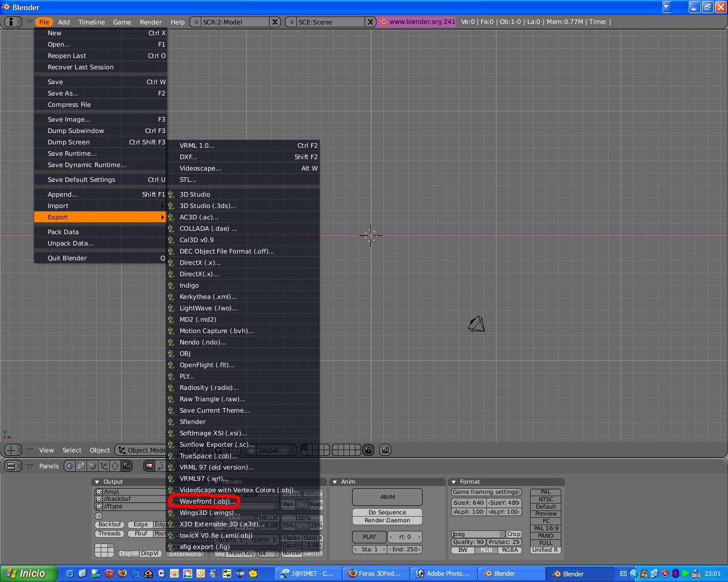
Task: Click the Python icon beside LightWave (.lwo) export
Action: pos(171,308)
